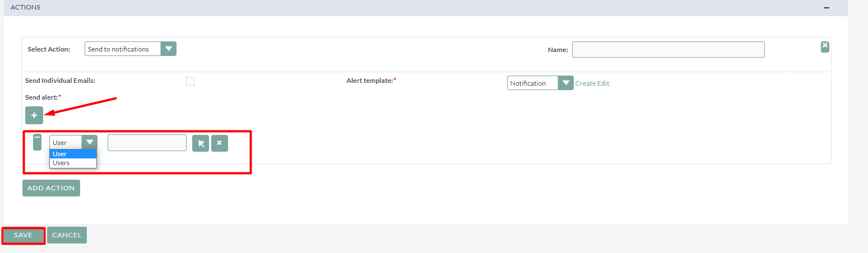
Task: Click the ACTIONS panel header title
Action: pyautogui.click(x=25, y=7)
